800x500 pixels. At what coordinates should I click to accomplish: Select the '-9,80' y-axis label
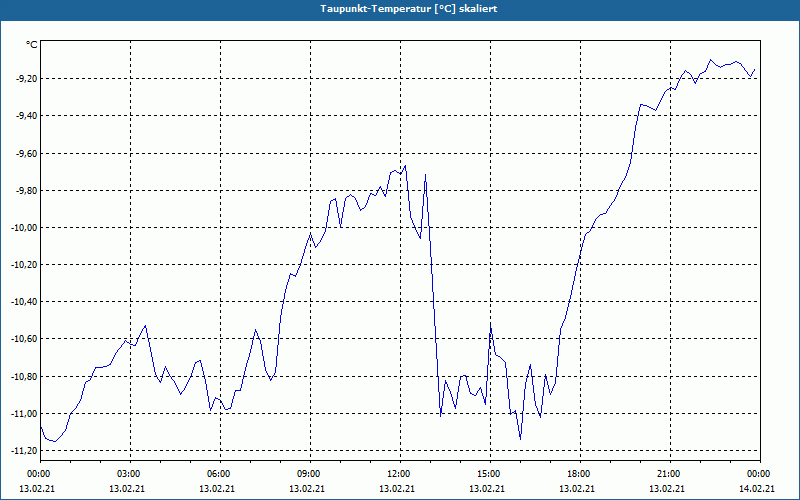pos(26,190)
